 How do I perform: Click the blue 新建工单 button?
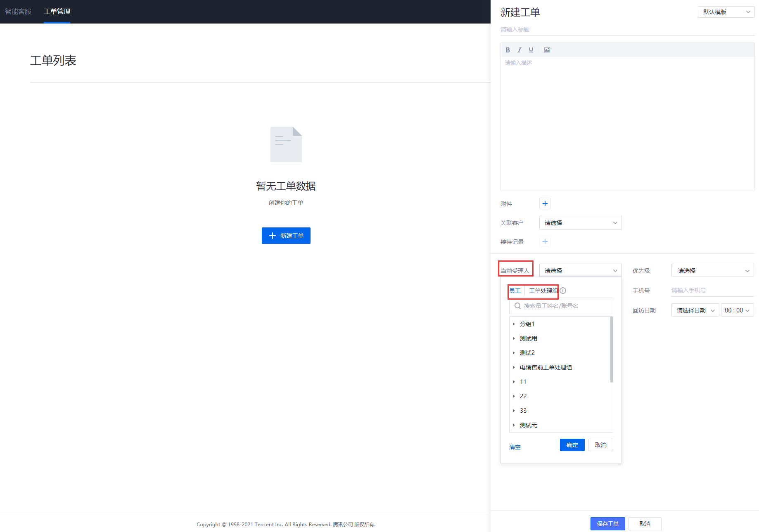(x=286, y=236)
